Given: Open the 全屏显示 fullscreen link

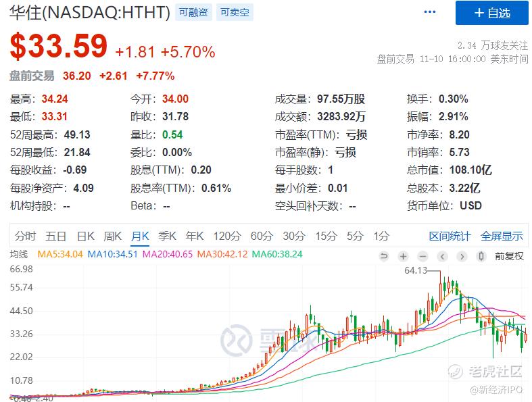Looking at the screenshot, I should pyautogui.click(x=502, y=236).
